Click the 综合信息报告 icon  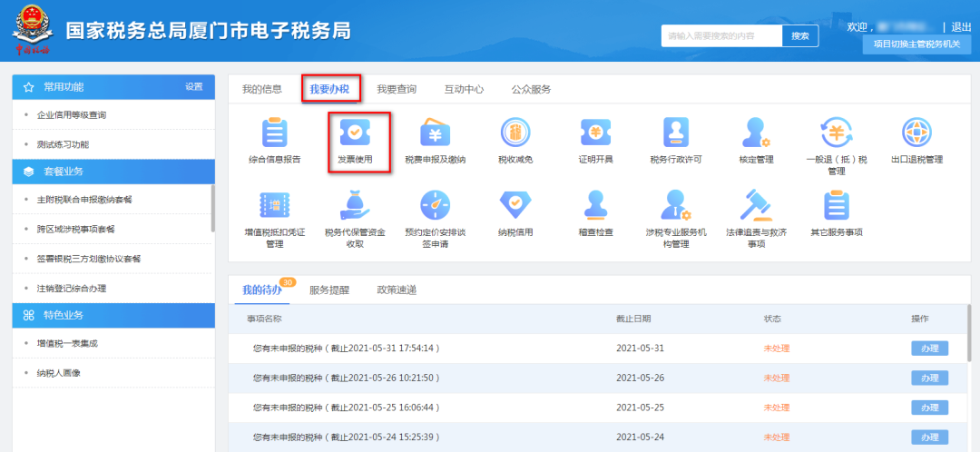[273, 134]
